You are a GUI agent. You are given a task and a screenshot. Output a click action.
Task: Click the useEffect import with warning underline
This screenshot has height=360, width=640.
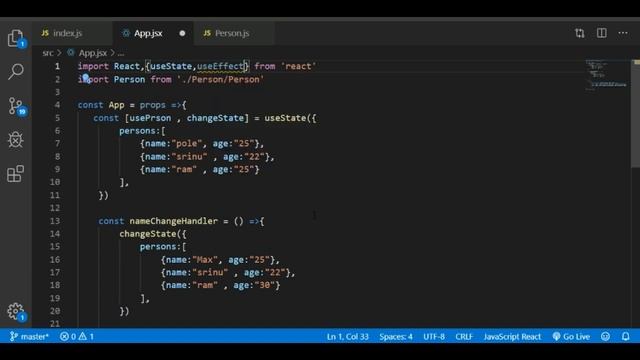220,66
